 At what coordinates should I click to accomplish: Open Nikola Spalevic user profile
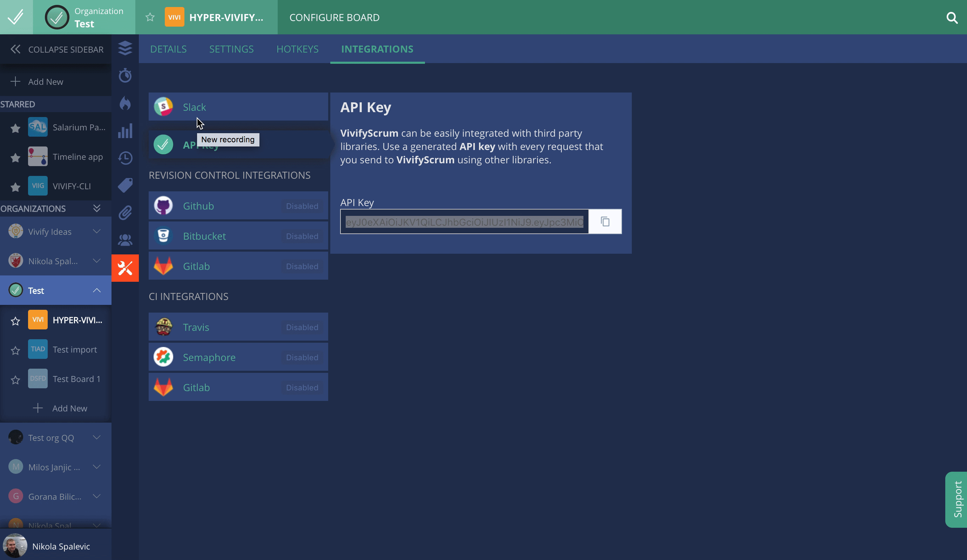(x=56, y=546)
